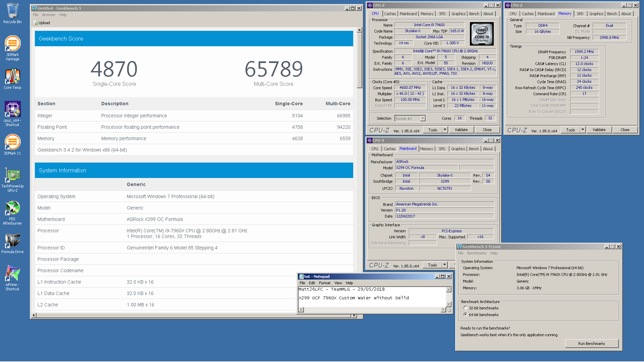
Task: Click CAS# Latency 12.0 clocks value
Action: (x=584, y=64)
